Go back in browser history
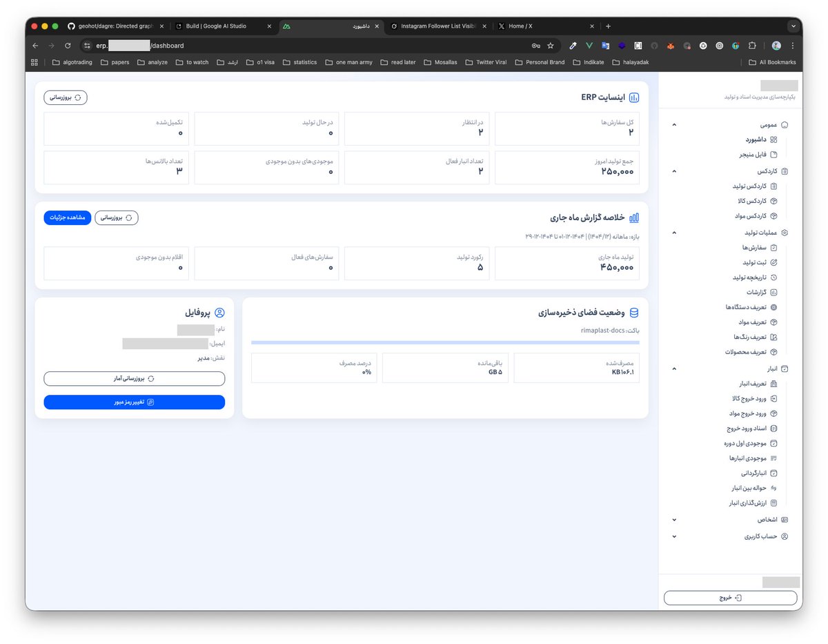 35,46
